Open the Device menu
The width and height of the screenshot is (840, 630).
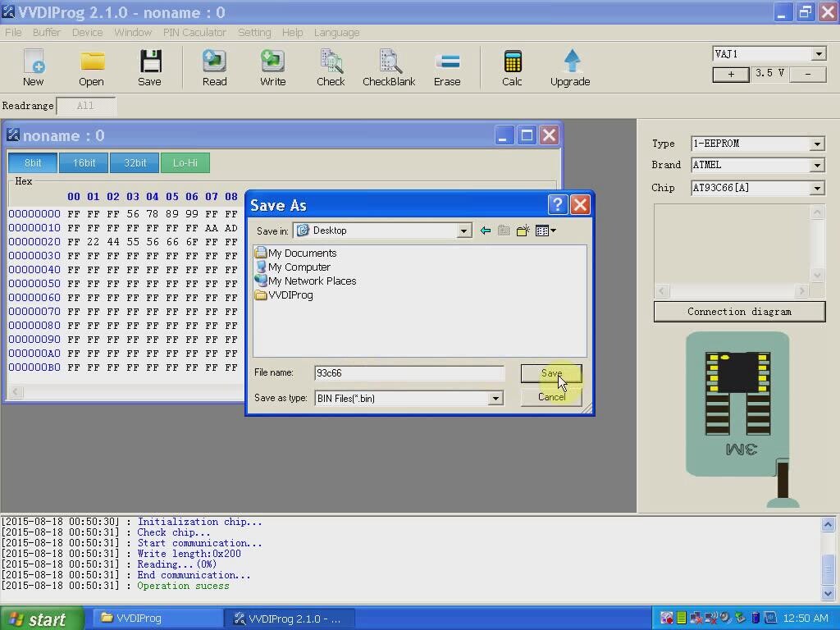point(87,32)
